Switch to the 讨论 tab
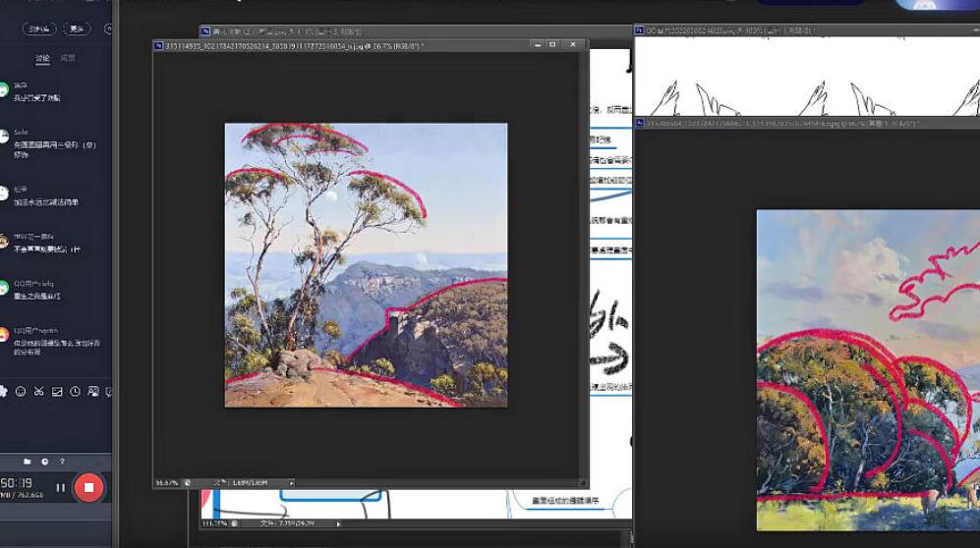This screenshot has width=980, height=548. pyautogui.click(x=42, y=58)
